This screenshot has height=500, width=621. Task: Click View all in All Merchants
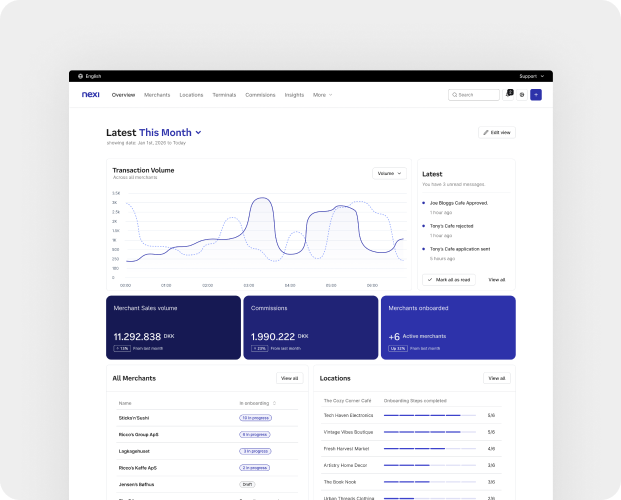pyautogui.click(x=289, y=378)
